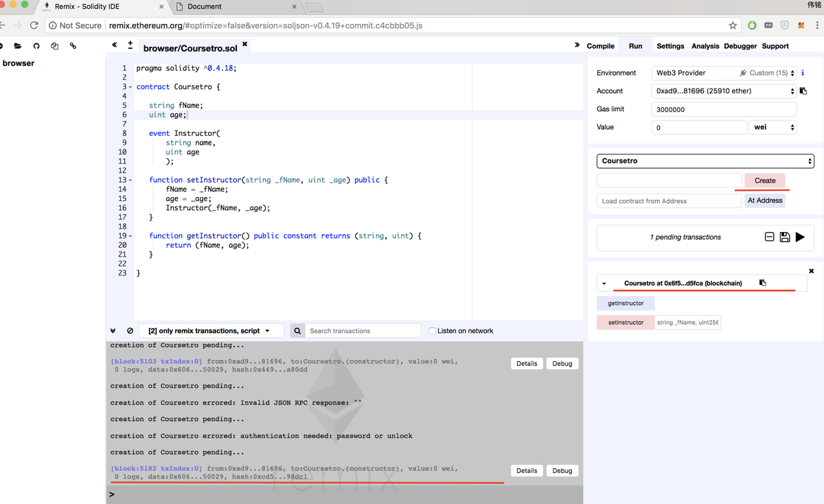Open the Debugger tab
The height and width of the screenshot is (504, 824).
tap(740, 46)
